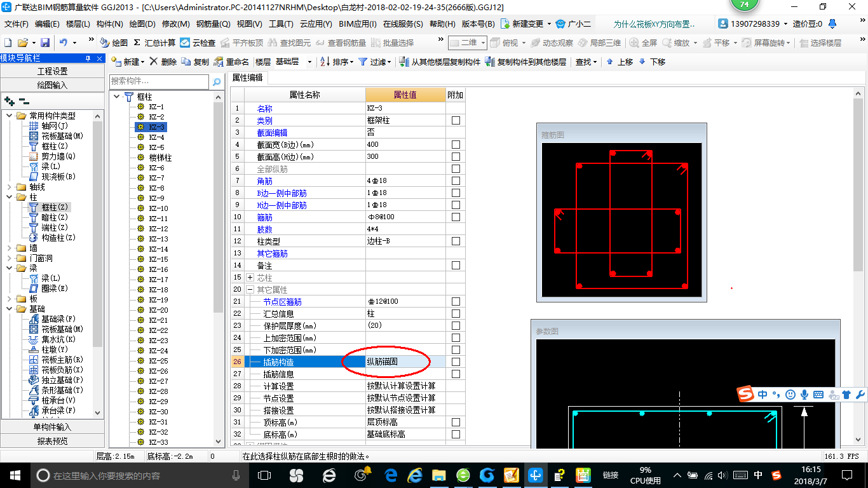Image resolution: width=868 pixels, height=488 pixels.
Task: Click the New file icon
Action: tap(8, 43)
